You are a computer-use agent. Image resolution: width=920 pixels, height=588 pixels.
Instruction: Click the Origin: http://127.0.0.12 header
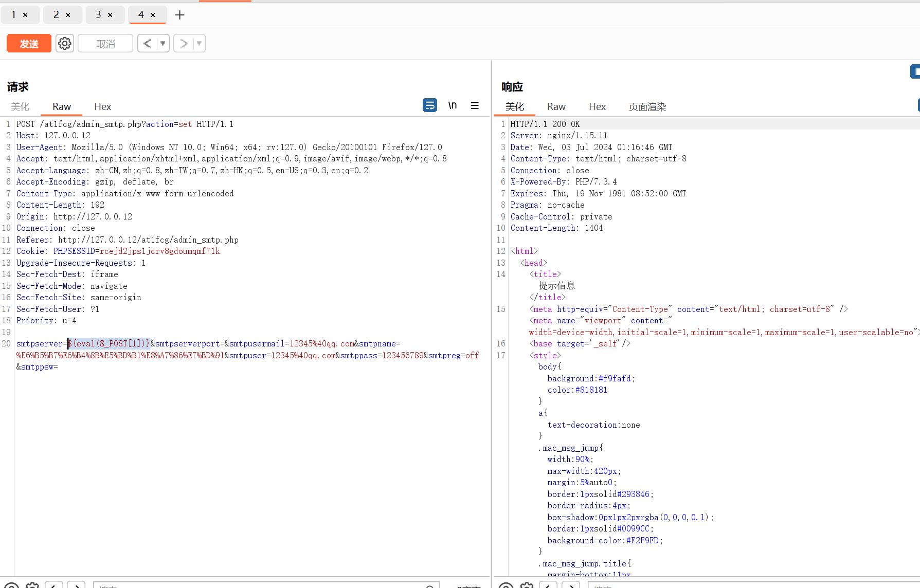(74, 216)
